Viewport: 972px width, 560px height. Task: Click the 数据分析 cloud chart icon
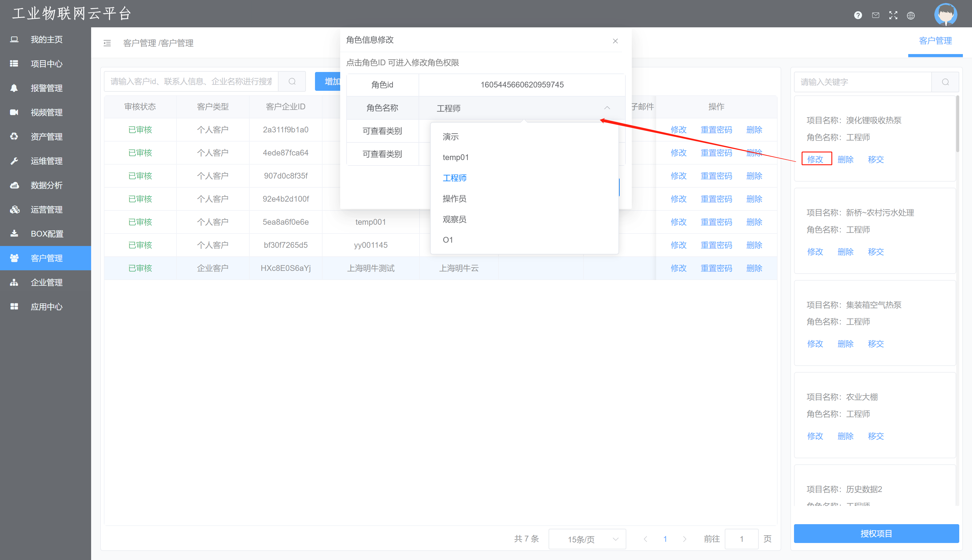pyautogui.click(x=14, y=185)
